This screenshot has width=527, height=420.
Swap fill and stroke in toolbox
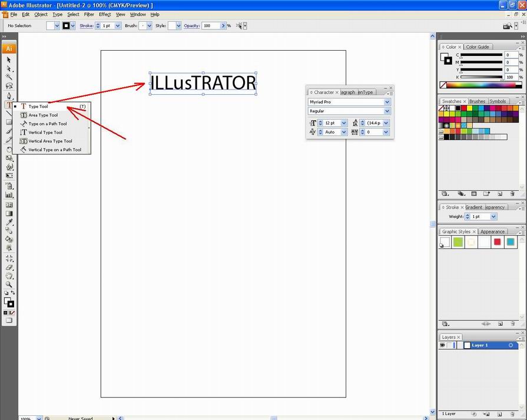click(x=13, y=293)
